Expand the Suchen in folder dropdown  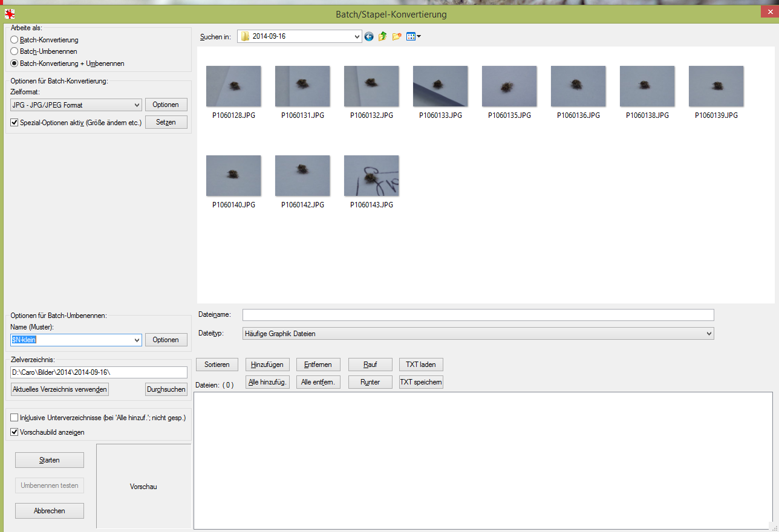click(x=356, y=37)
